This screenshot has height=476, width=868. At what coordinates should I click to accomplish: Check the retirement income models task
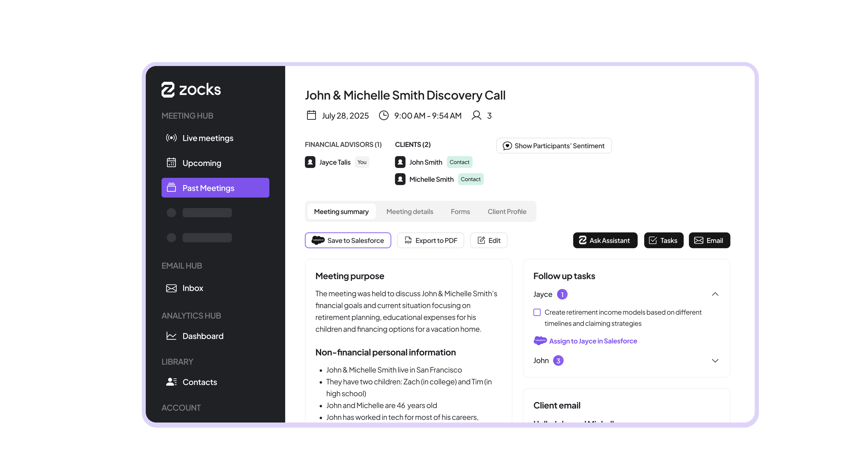(x=537, y=312)
